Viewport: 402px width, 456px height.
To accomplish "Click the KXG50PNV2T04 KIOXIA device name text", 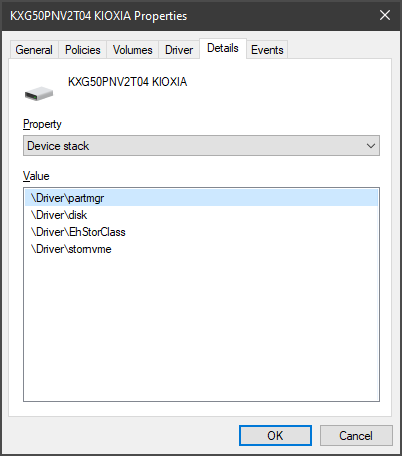I will pyautogui.click(x=127, y=82).
